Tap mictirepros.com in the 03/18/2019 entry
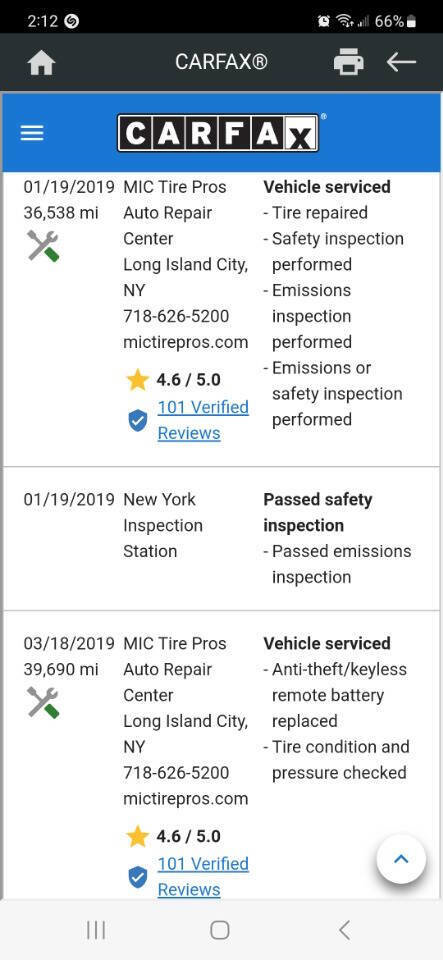Viewport: 443px width, 960px height. pyautogui.click(x=185, y=799)
